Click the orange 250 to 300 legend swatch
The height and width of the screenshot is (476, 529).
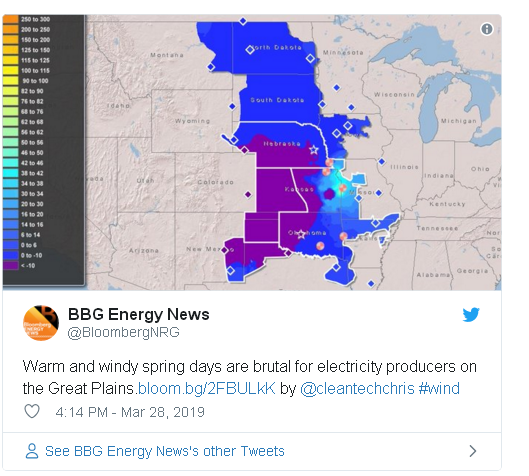pyautogui.click(x=10, y=19)
